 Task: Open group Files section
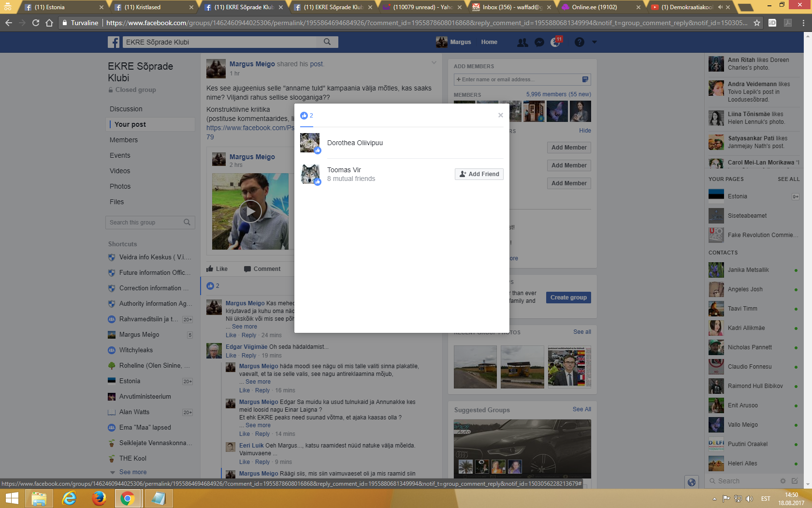tap(117, 202)
